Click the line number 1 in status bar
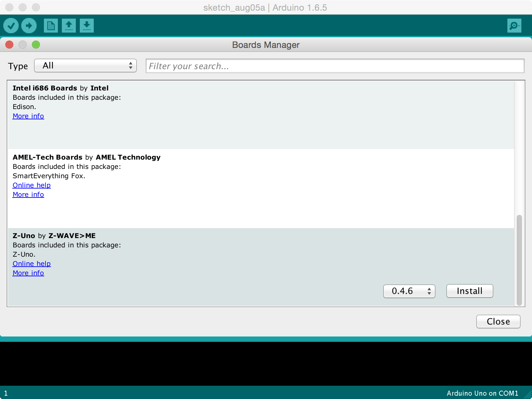The image size is (532, 399). click(6, 393)
